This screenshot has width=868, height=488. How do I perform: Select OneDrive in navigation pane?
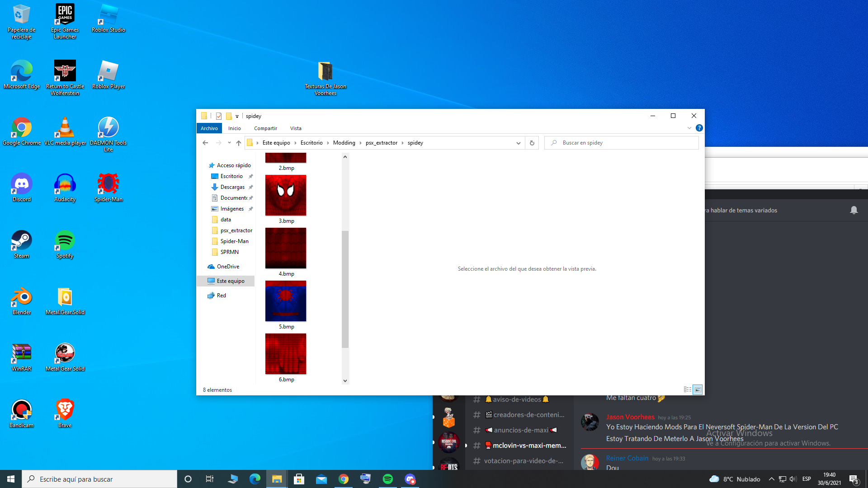click(x=228, y=267)
